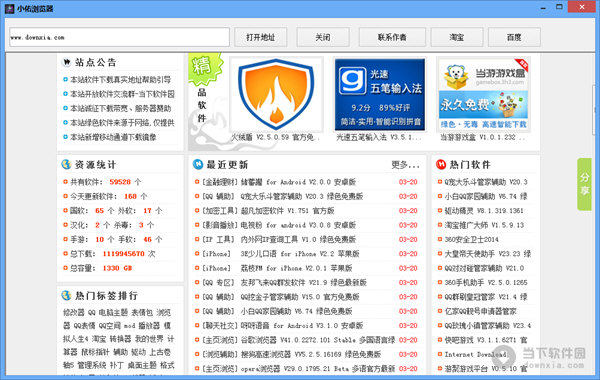Viewport: 600px width, 380px height.
Task: Click the 我的世界 tag
Action: click(x=149, y=339)
